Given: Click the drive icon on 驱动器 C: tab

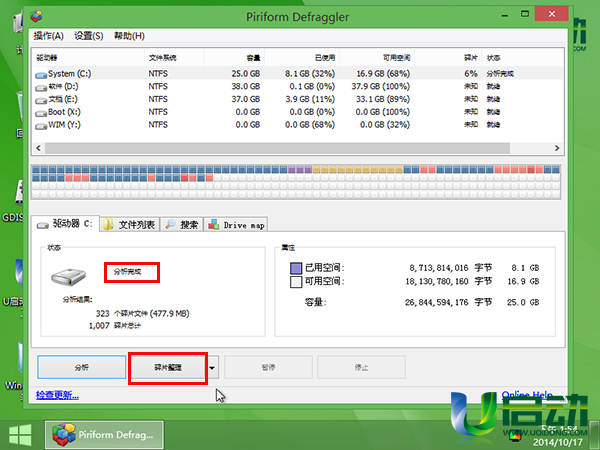Looking at the screenshot, I should 42,225.
